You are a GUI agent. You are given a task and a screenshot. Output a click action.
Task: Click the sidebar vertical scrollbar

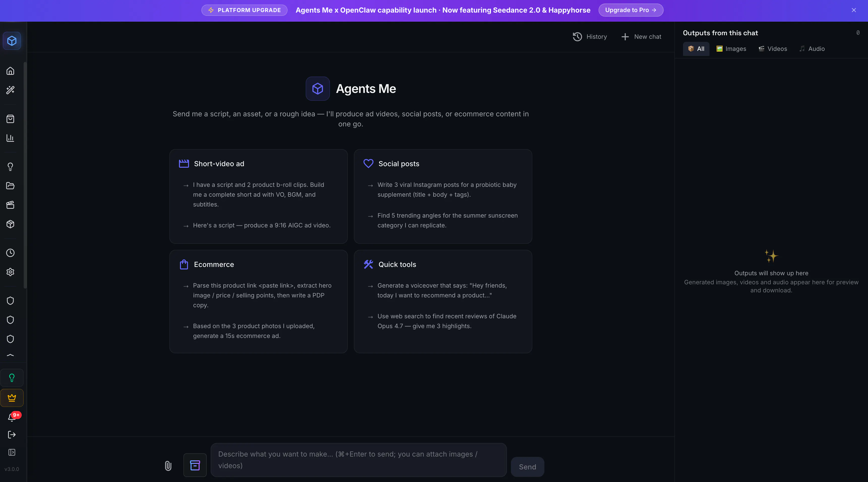point(25,175)
